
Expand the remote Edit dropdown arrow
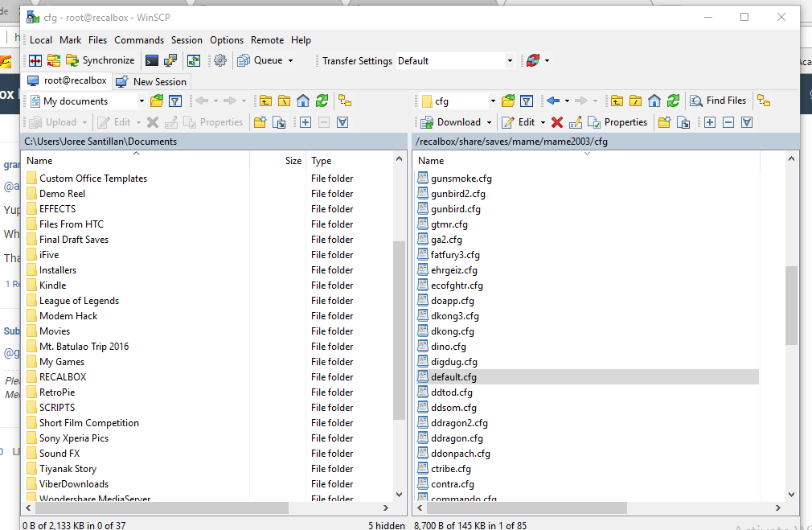[x=543, y=122]
